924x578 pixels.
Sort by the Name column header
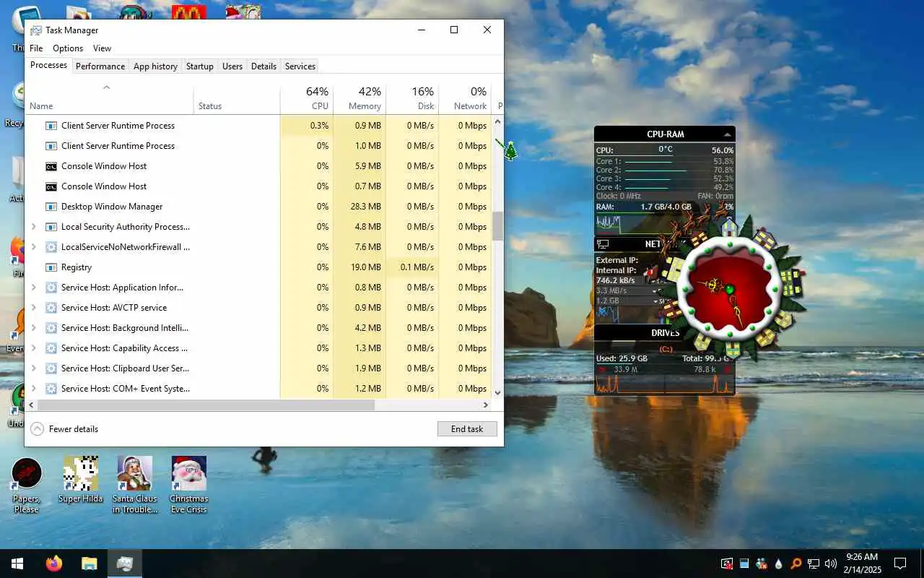(109, 99)
